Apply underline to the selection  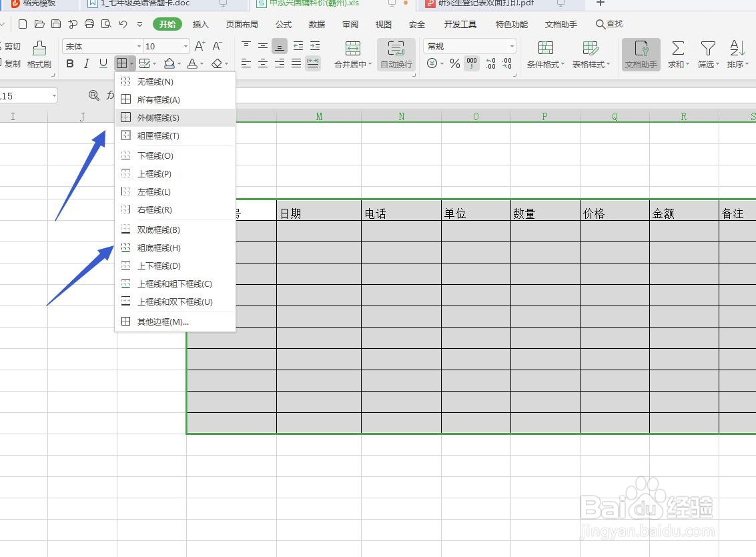(x=105, y=63)
